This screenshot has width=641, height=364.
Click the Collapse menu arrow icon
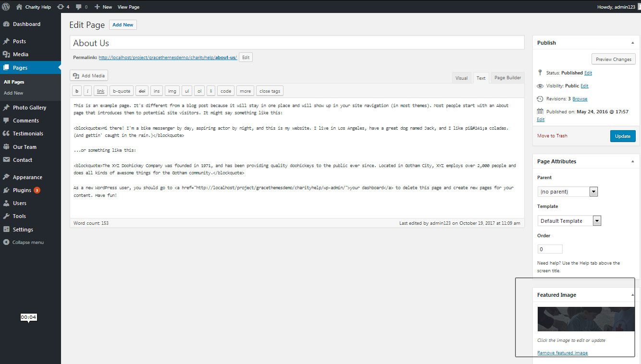6,243
